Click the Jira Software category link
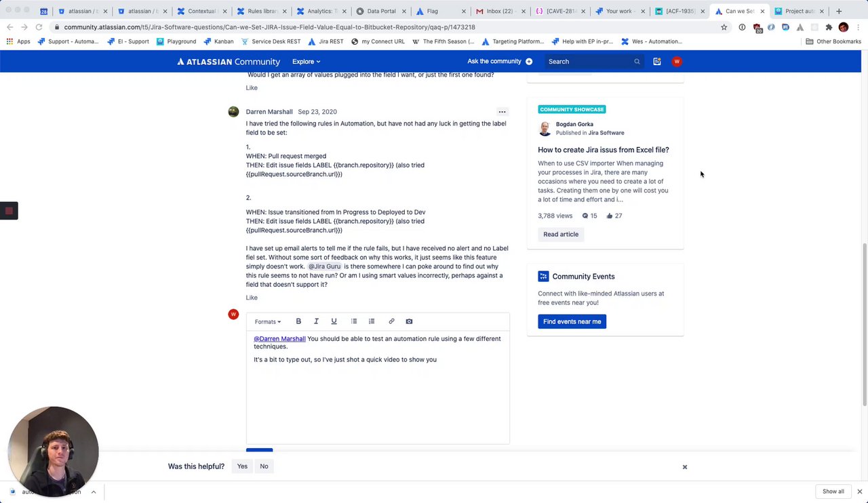868x503 pixels. tap(606, 133)
